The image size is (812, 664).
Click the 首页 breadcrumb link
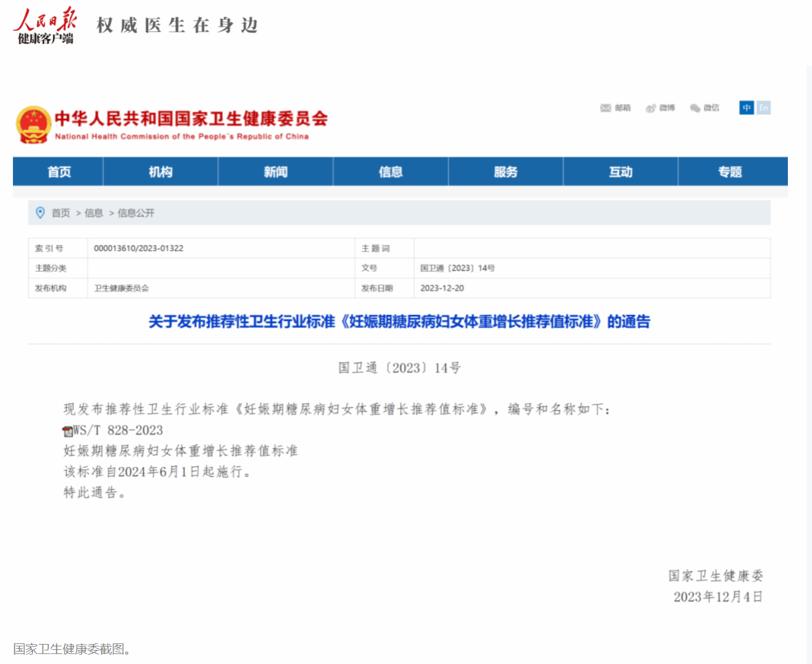click(x=61, y=213)
